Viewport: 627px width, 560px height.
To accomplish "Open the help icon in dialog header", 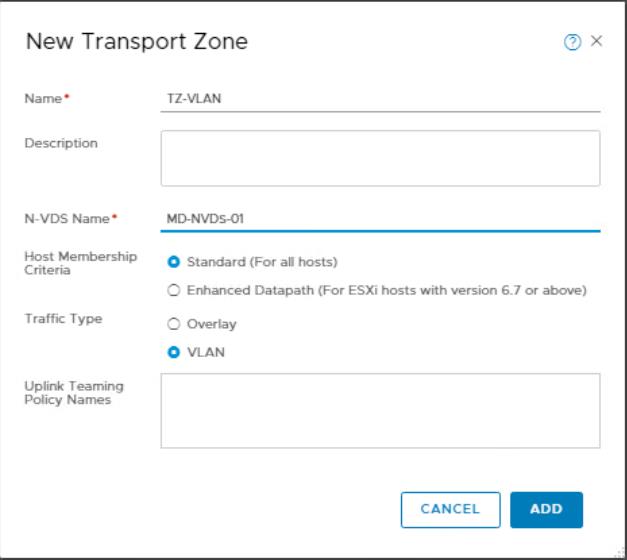I will [572, 42].
